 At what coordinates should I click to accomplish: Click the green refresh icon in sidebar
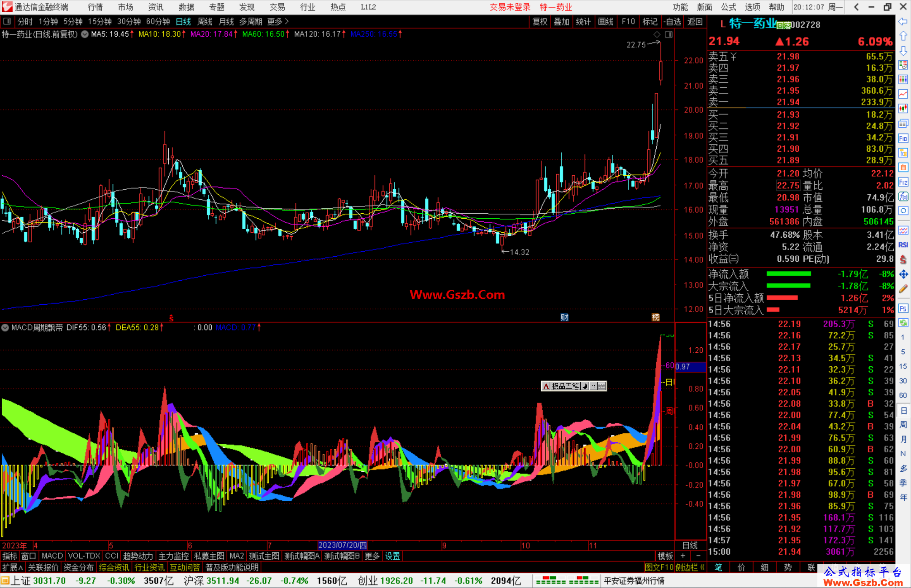pyautogui.click(x=903, y=323)
